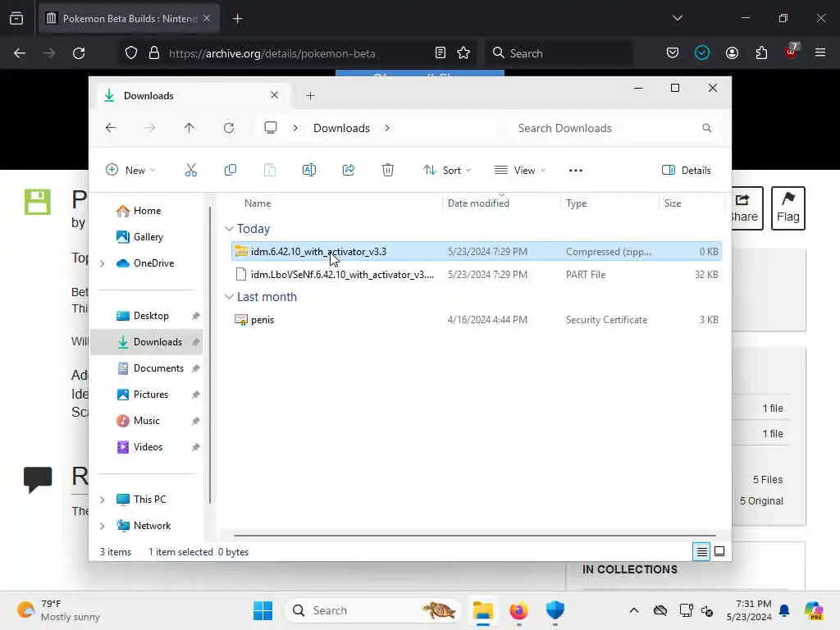Click the taskbar Search box
This screenshot has height=630, width=840.
click(x=373, y=610)
